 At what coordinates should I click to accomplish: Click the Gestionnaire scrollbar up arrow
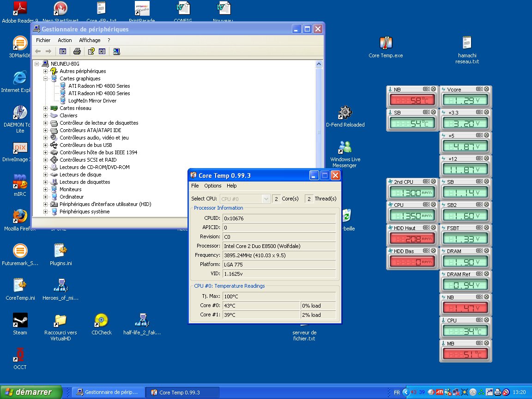[x=319, y=64]
